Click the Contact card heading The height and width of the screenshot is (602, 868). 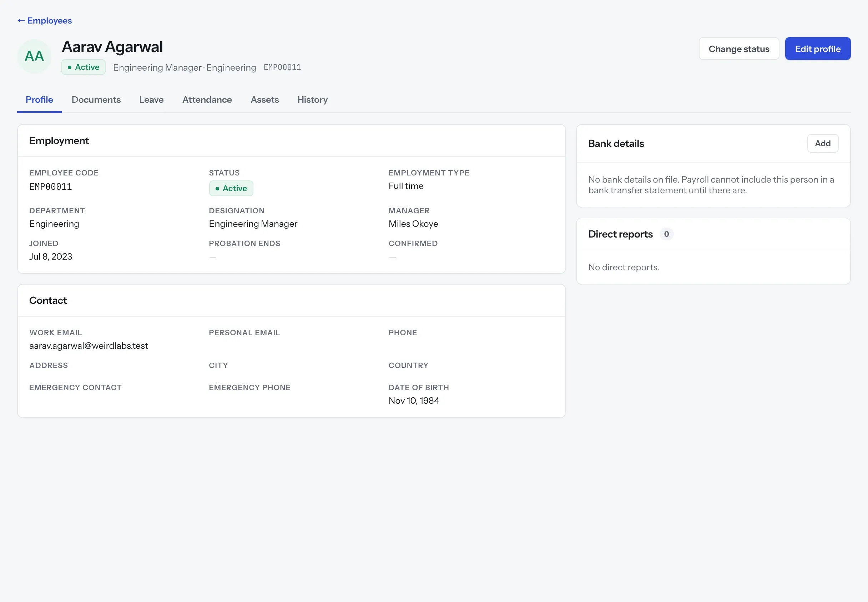click(48, 301)
